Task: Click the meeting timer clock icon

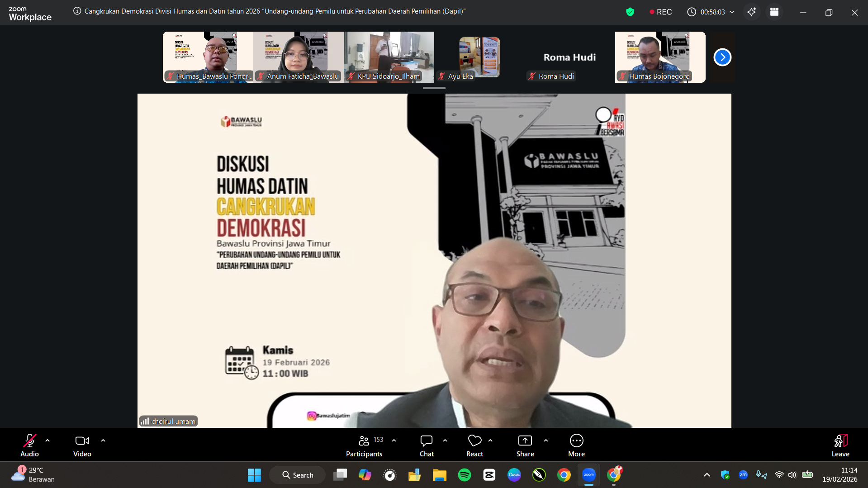Action: click(692, 12)
